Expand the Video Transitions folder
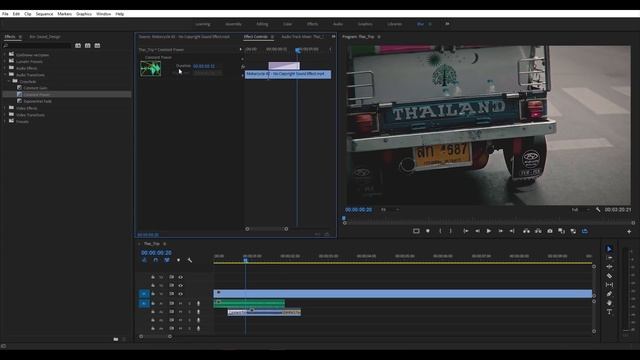This screenshot has width=640, height=360. 5,115
